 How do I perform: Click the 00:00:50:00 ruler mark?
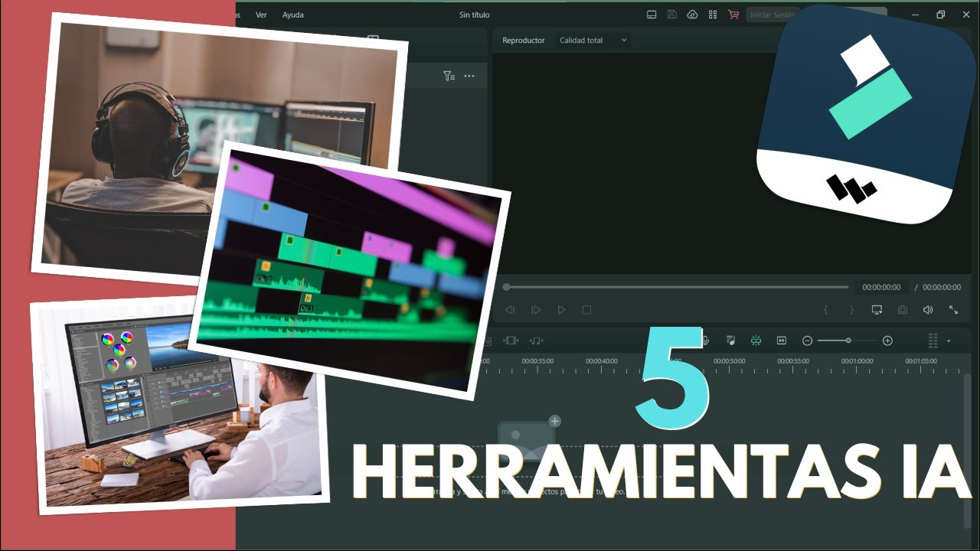pyautogui.click(x=729, y=361)
